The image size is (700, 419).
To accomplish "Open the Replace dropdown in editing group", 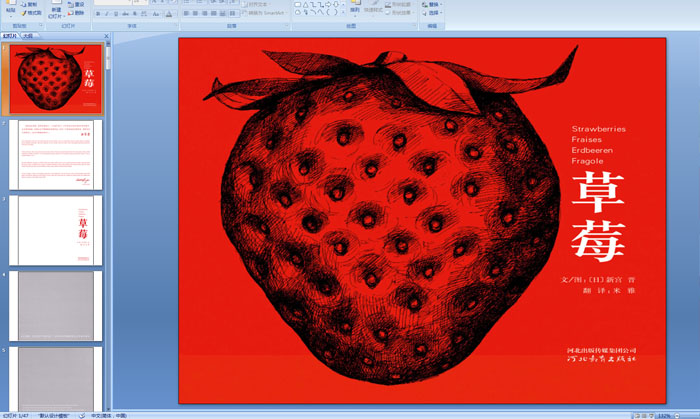I will (432, 4).
